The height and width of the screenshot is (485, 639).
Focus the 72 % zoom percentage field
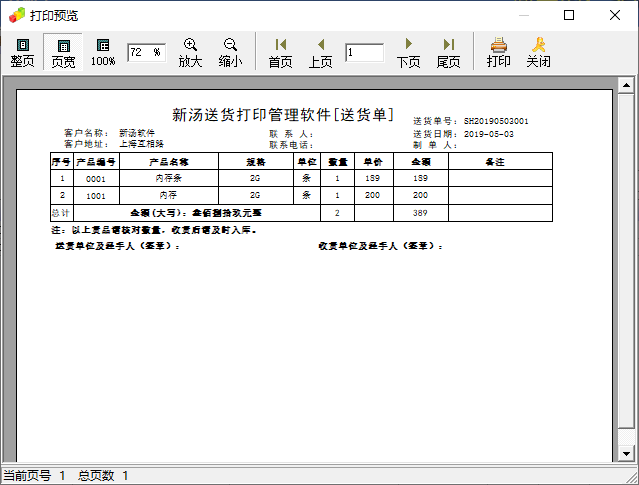click(147, 53)
